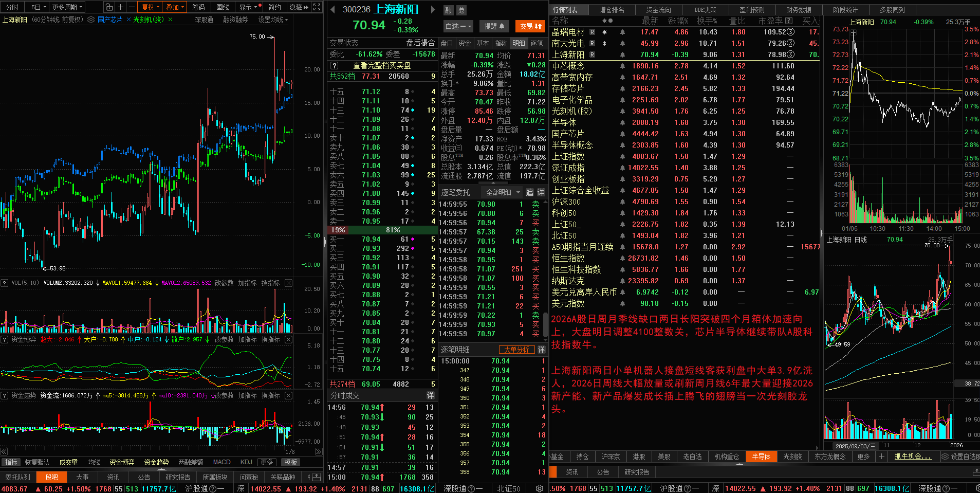Switch to the 逐笔 tab
980x493 pixels.
(x=537, y=43)
